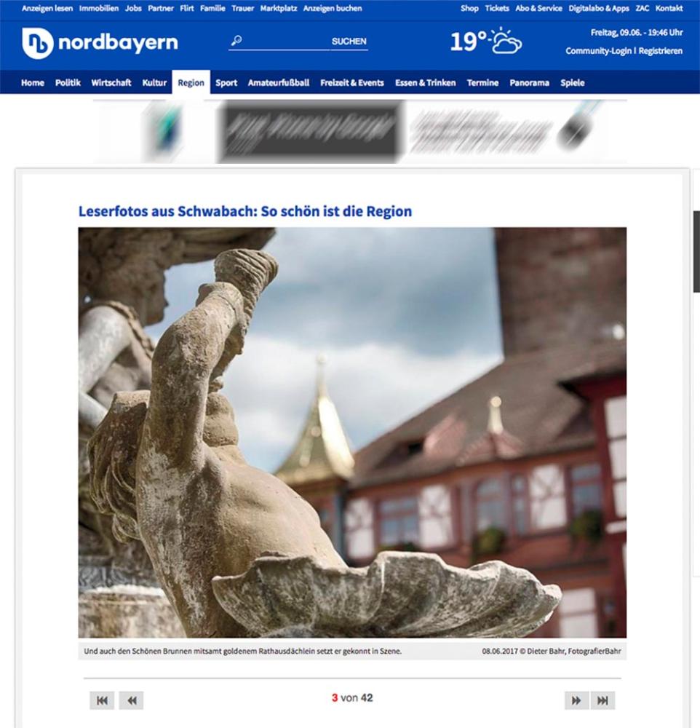Click the blurred banner advertisement
Image resolution: width=700 pixels, height=728 pixels.
pyautogui.click(x=360, y=131)
